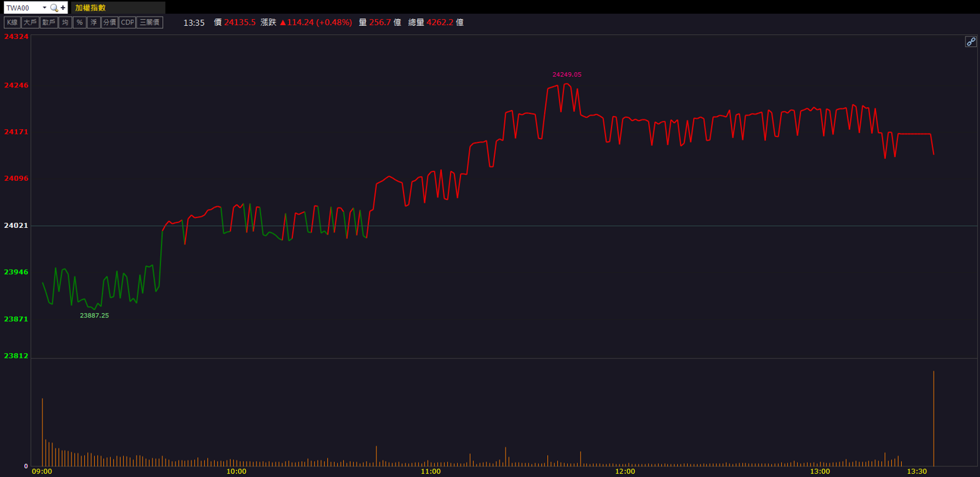Click the 24096 price axis label
980x477 pixels.
tap(16, 179)
